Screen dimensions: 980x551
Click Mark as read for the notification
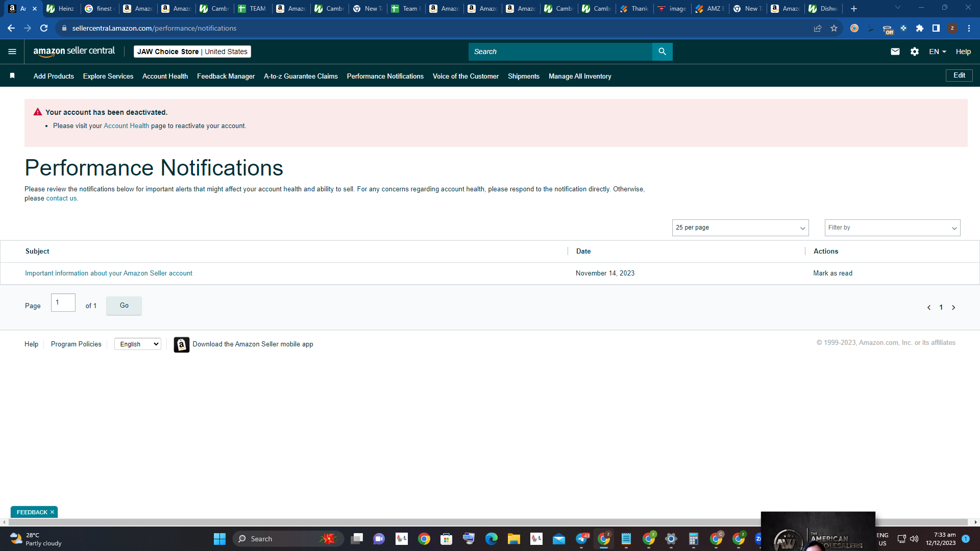(x=832, y=273)
